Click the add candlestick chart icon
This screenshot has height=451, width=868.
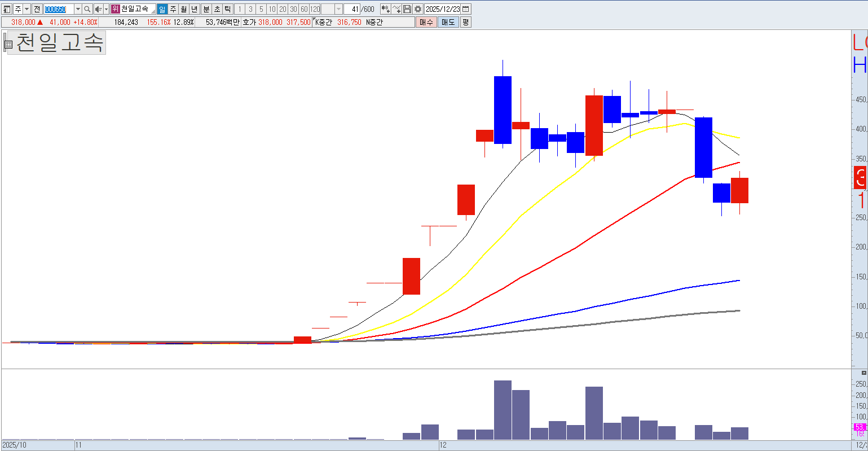[x=385, y=9]
